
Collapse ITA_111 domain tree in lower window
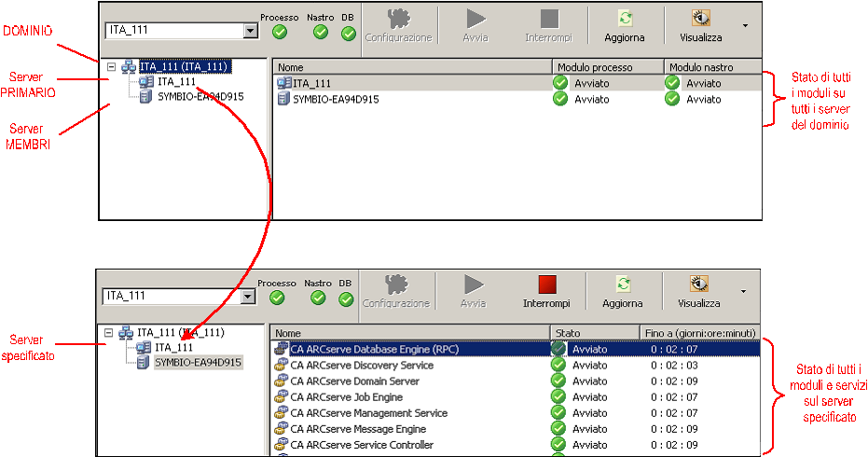point(109,333)
